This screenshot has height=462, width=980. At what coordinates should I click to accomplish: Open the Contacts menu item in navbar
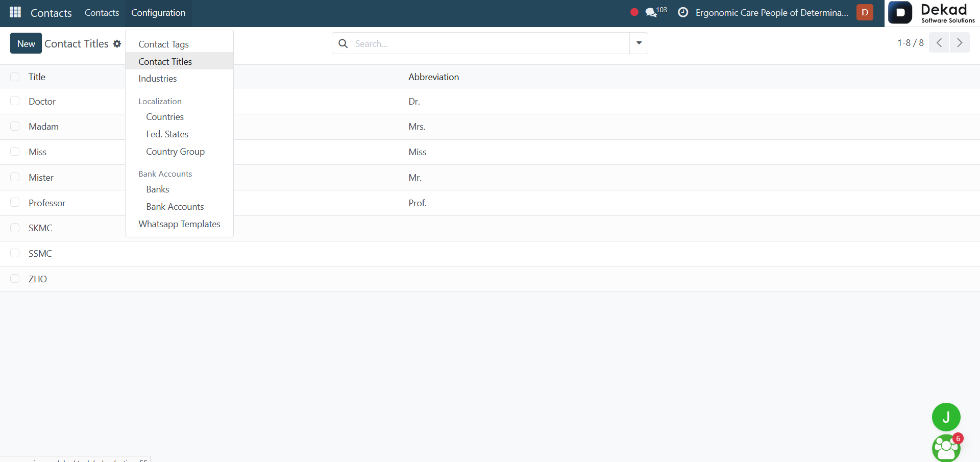(102, 13)
